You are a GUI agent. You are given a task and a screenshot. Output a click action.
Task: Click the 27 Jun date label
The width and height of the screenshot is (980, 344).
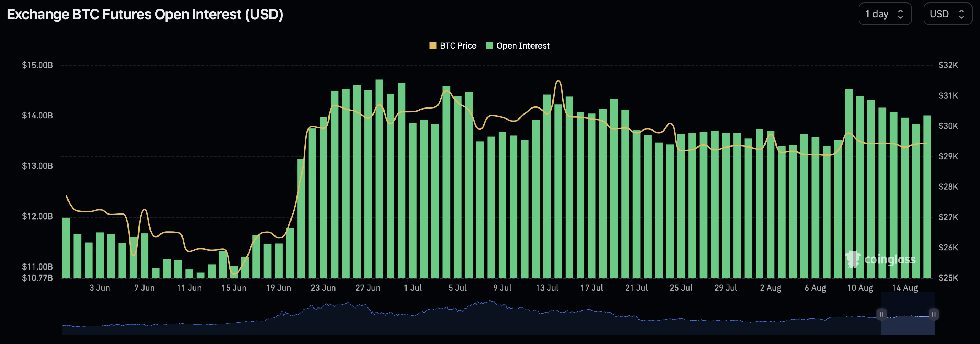(368, 288)
